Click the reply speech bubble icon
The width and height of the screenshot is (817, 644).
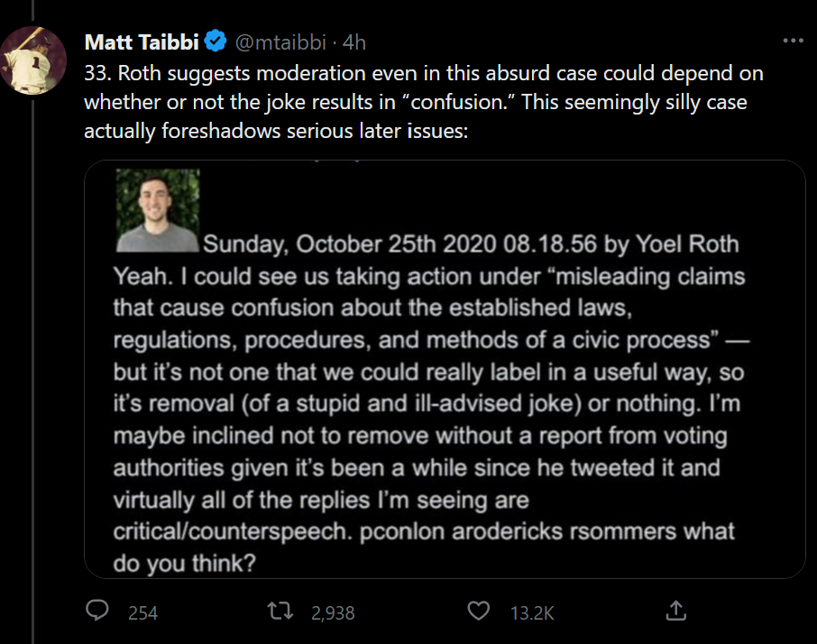pyautogui.click(x=97, y=612)
